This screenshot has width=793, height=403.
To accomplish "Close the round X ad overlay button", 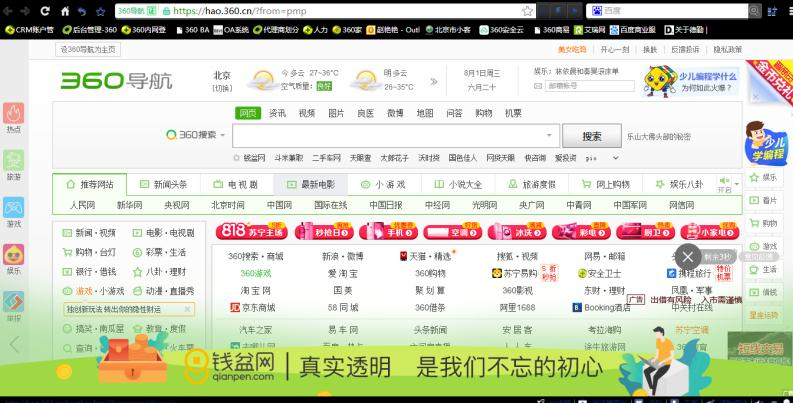I will click(687, 257).
